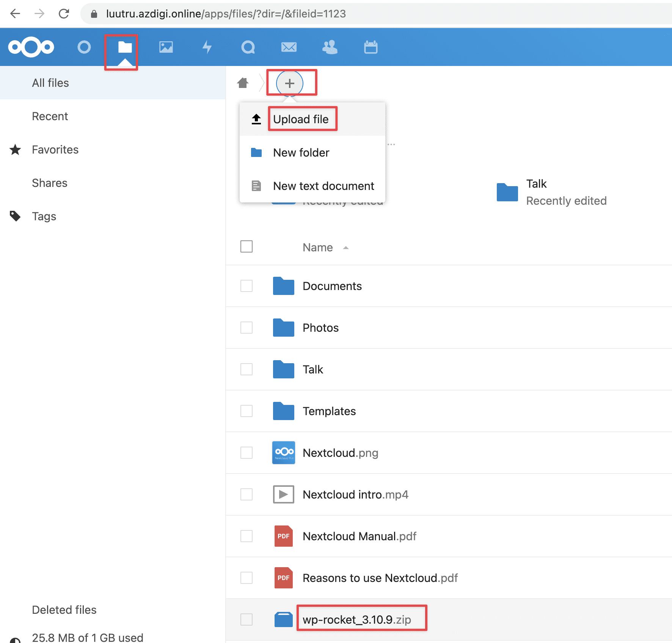Tick the select-all files checkbox
The image size is (672, 643).
(x=247, y=246)
